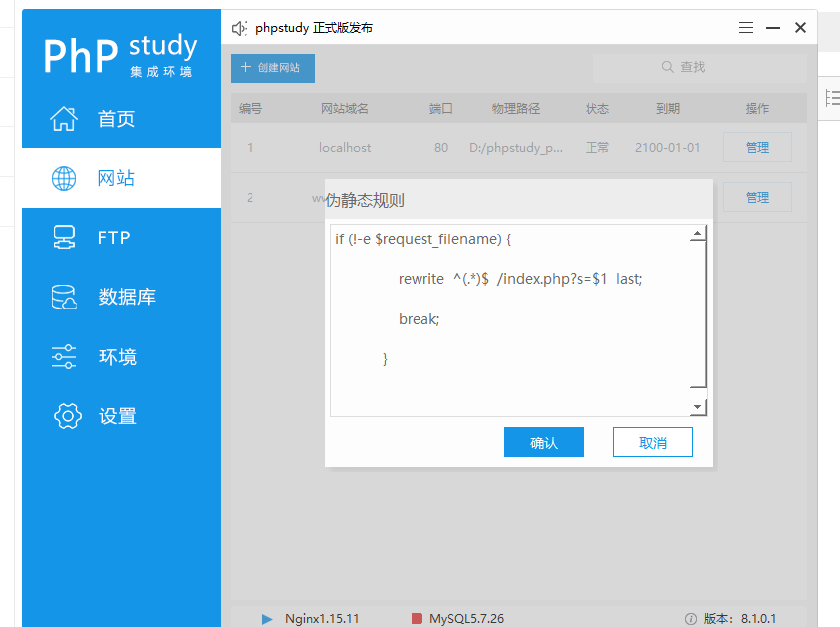Click the 网站域名 column header

click(345, 108)
